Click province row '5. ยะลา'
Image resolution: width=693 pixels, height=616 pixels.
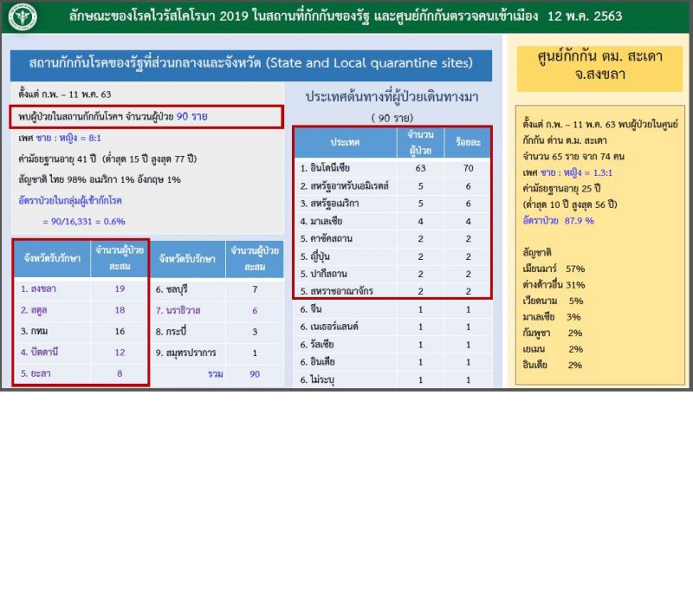point(81,373)
